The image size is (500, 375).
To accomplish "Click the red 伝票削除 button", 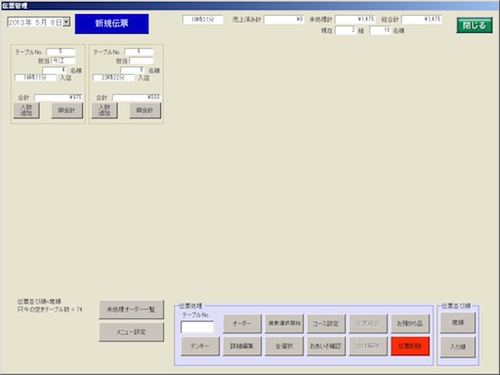I will (x=410, y=346).
